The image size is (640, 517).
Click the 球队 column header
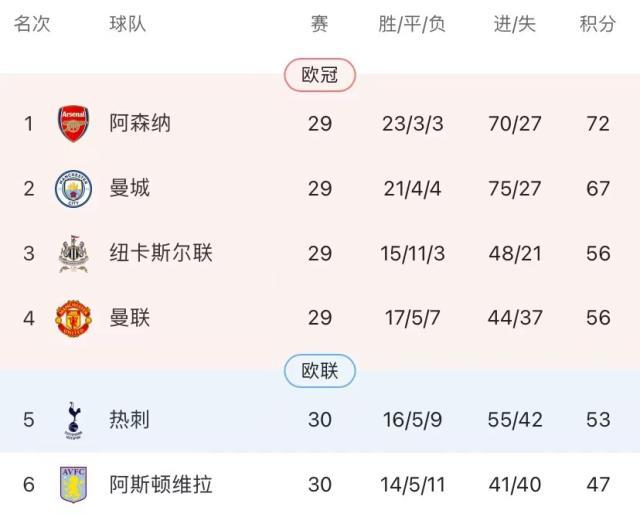(x=128, y=24)
